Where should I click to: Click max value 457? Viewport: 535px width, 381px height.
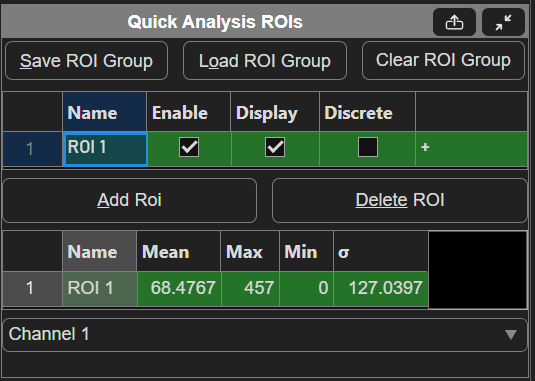click(250, 289)
